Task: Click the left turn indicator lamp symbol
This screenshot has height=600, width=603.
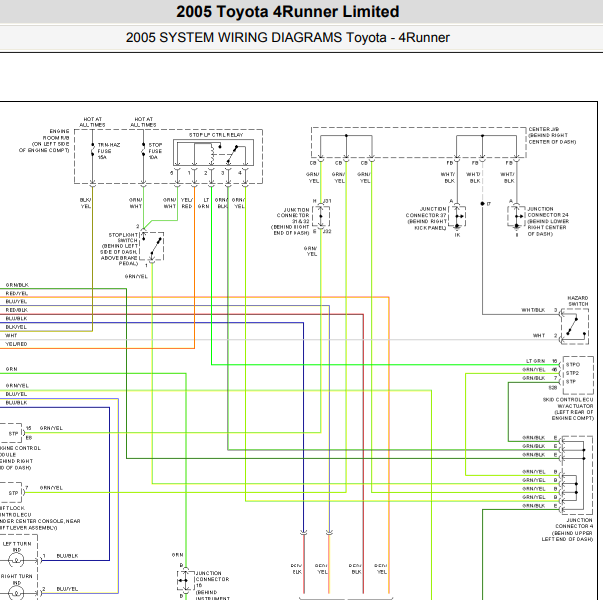Action: pyautogui.click(x=17, y=560)
